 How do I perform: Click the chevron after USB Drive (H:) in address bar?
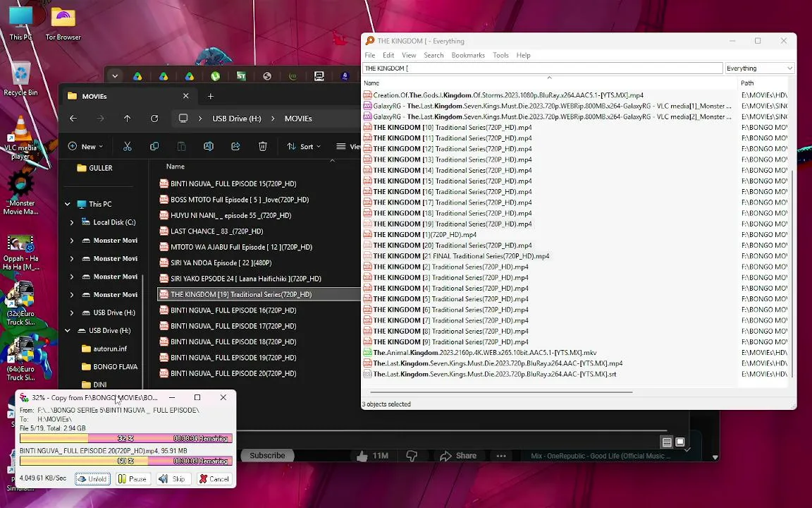coord(273,119)
